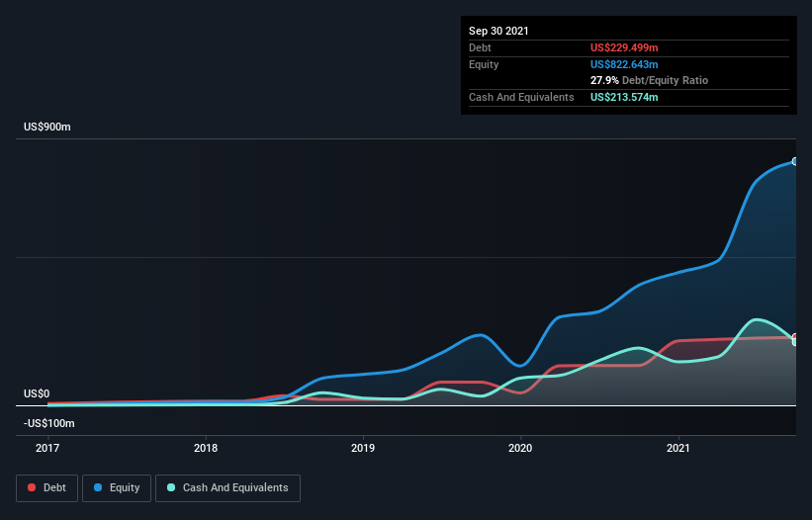
Task: Toggle the Debt series legend button
Action: tap(47, 488)
